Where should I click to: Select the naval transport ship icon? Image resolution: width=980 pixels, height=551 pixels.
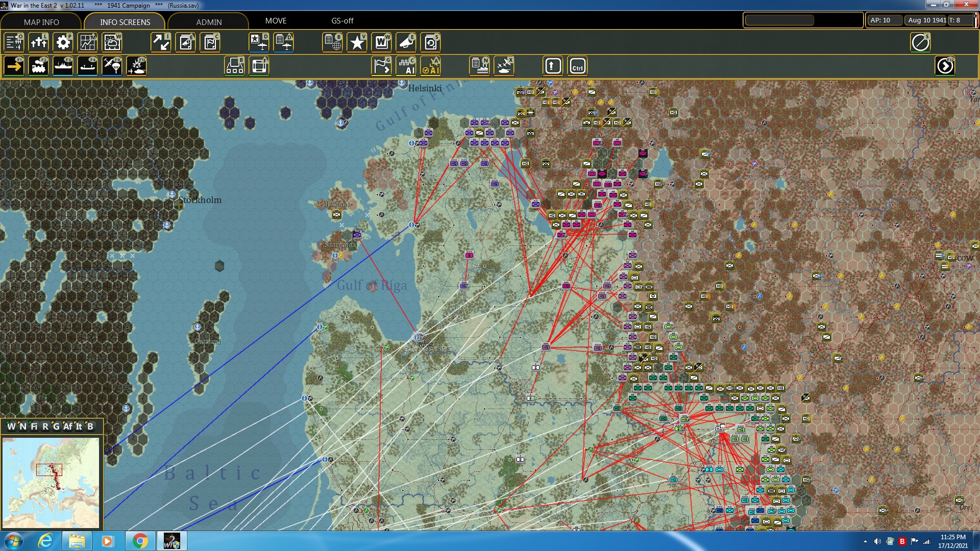click(x=63, y=66)
